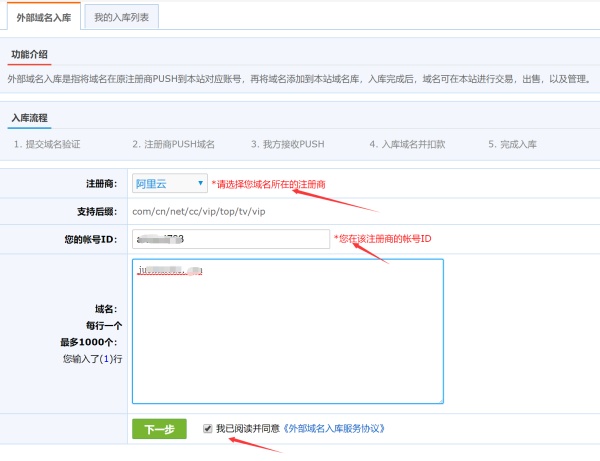600x461 pixels.
Task: Click the supported suffix text com/cn/net/cc/vip/top/tv/vip
Action: (199, 212)
